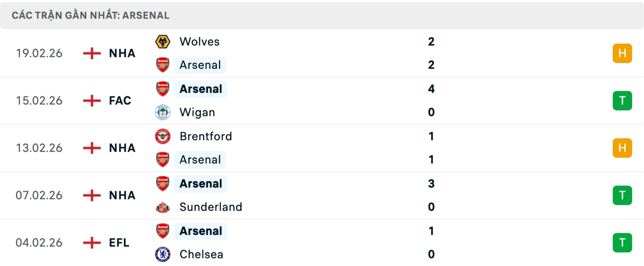Open the Arsenal team link in Wigan match
The width and height of the screenshot is (644, 266).
[x=201, y=89]
